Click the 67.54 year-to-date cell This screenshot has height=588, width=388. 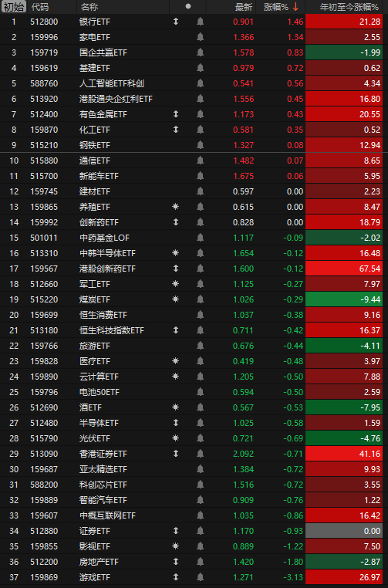point(344,269)
